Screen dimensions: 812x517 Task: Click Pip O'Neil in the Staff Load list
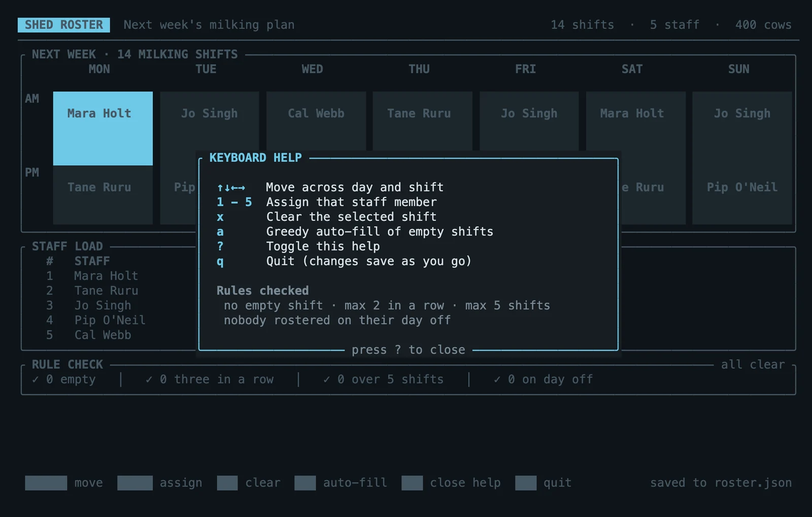(x=110, y=320)
